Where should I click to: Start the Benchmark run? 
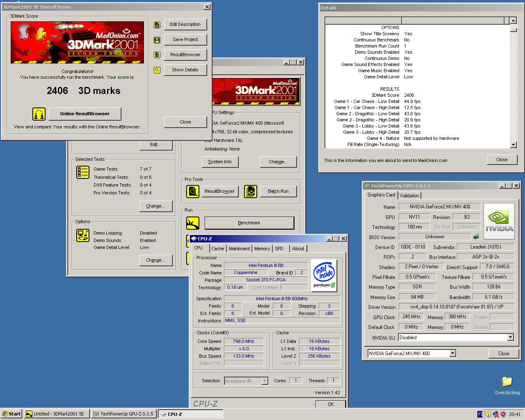pos(249,223)
